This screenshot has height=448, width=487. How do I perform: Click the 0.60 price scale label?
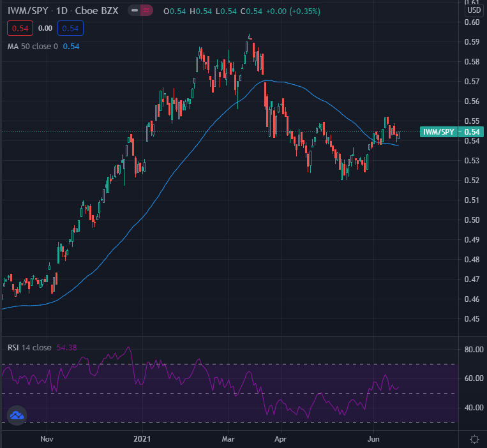point(472,22)
